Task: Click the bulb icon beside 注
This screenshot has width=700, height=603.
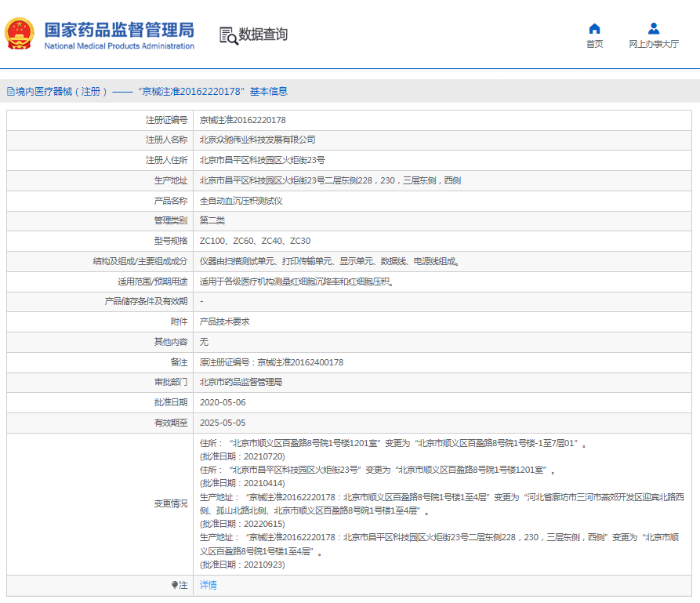Action: (x=175, y=585)
